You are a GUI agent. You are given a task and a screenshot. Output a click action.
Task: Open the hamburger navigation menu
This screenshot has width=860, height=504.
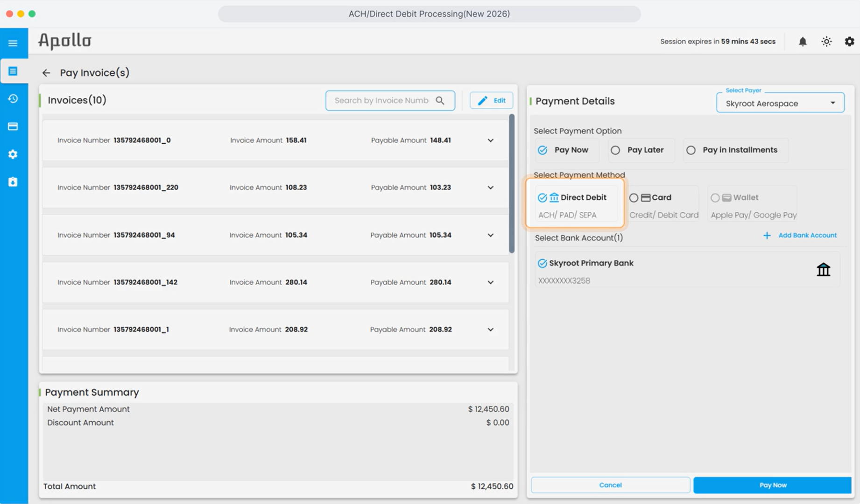click(x=13, y=42)
